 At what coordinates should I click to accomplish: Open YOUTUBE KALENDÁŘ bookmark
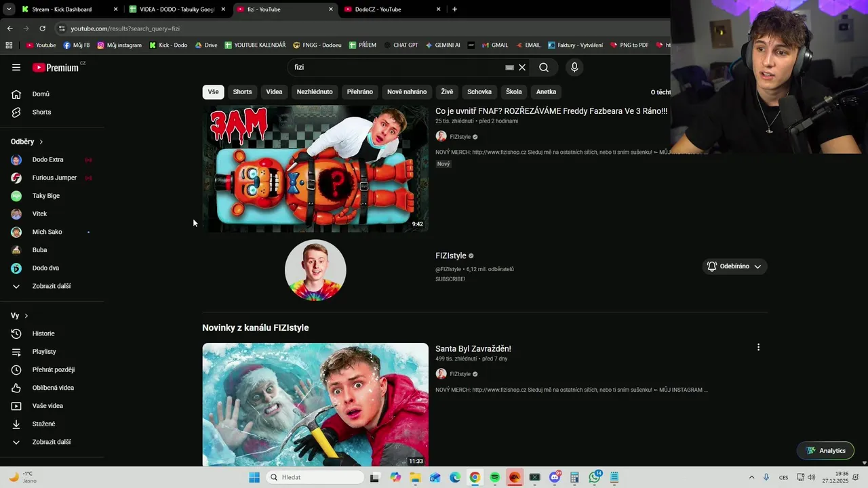pyautogui.click(x=255, y=45)
